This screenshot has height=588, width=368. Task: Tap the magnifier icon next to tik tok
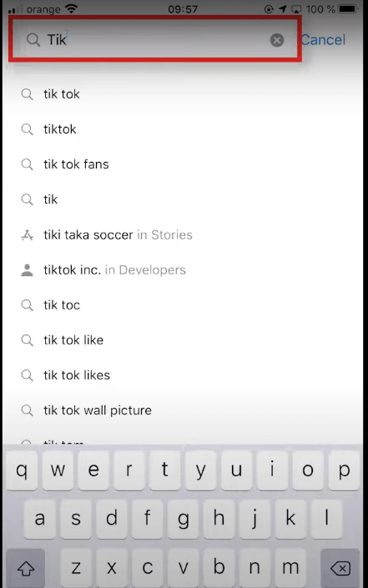coord(27,94)
